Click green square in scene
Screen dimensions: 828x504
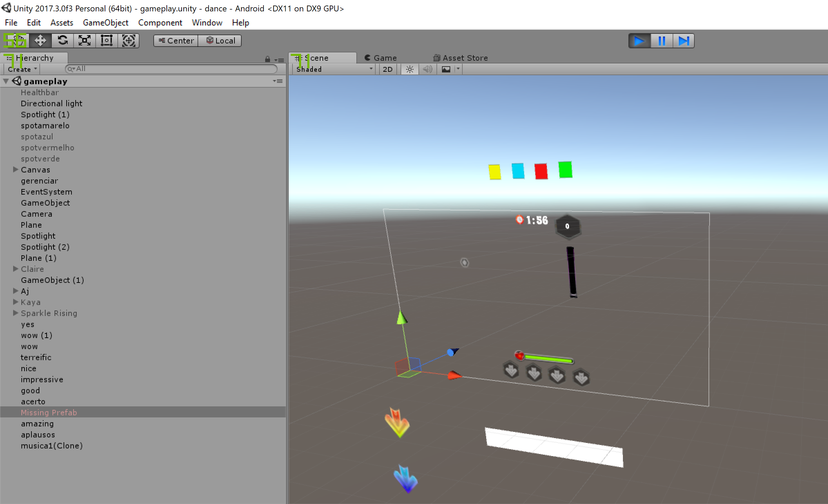(565, 170)
